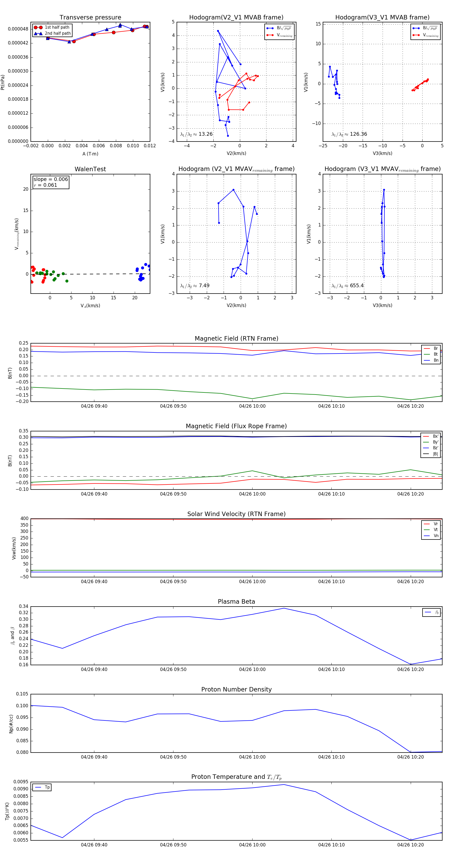Screen dimensions: 473x868
Task: Click the 'Transverse pressure' plot title
Action: (90, 18)
